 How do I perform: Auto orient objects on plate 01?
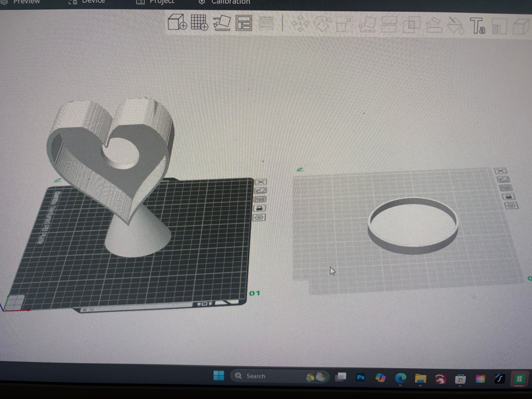tap(260, 190)
